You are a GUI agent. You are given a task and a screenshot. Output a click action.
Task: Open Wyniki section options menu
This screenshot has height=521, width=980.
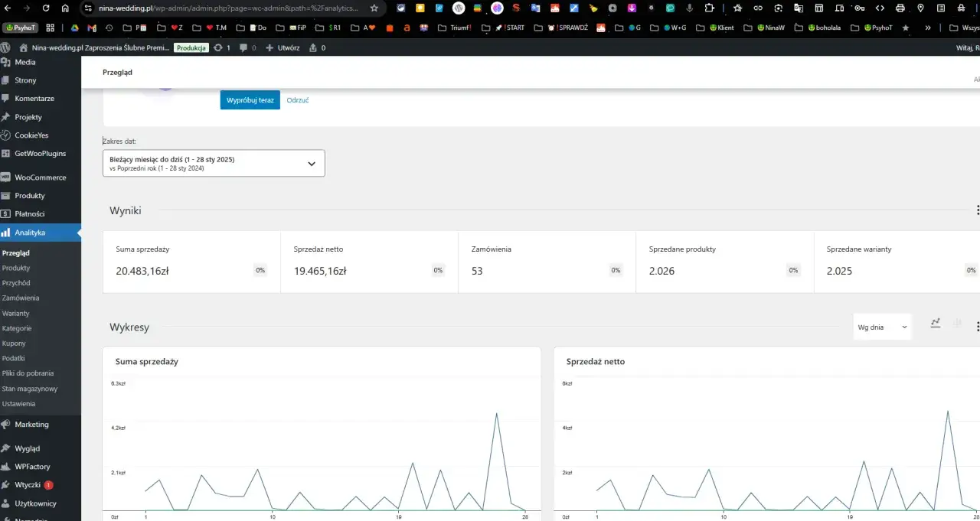click(x=977, y=210)
